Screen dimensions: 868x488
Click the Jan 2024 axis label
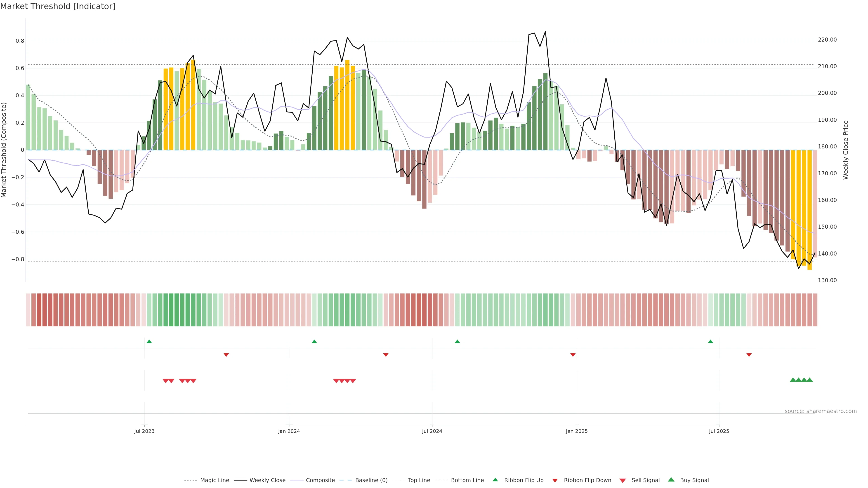[x=289, y=431]
